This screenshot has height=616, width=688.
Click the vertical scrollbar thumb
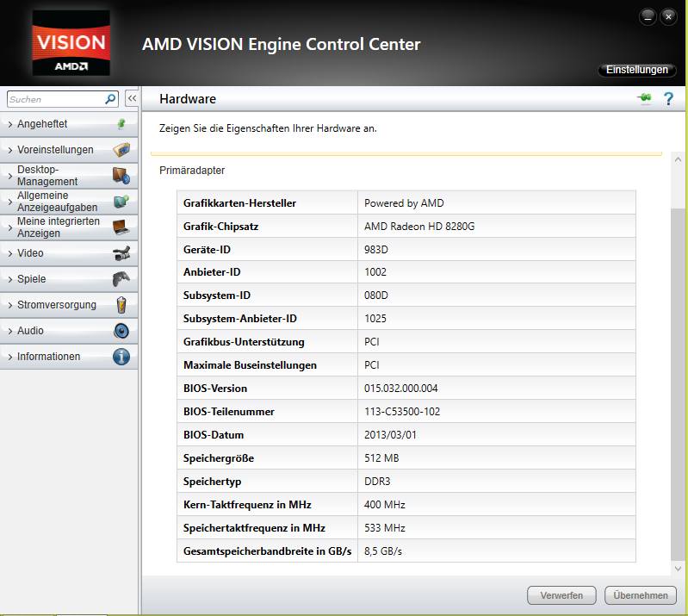pyautogui.click(x=678, y=384)
